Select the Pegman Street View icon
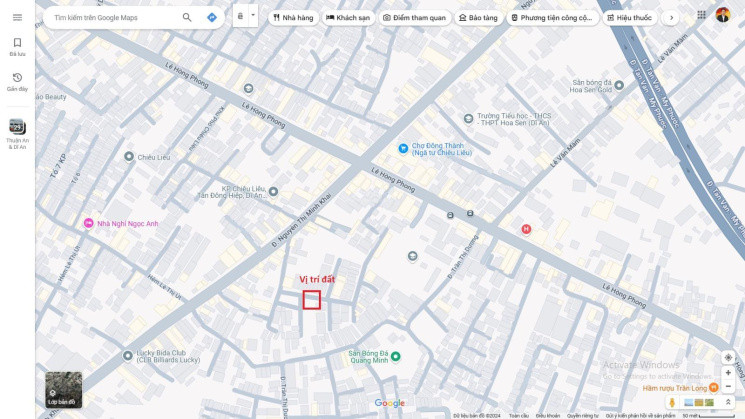 (672, 403)
